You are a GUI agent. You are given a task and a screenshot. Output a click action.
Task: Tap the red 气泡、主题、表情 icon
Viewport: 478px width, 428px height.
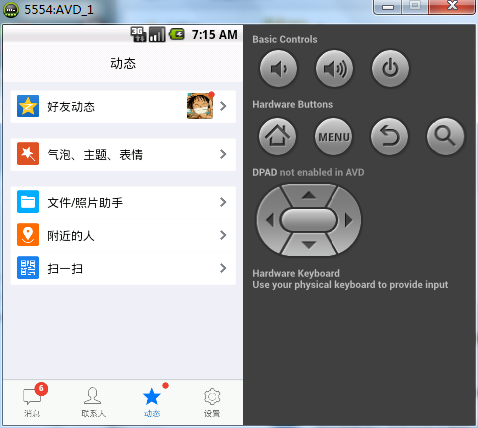tap(28, 154)
